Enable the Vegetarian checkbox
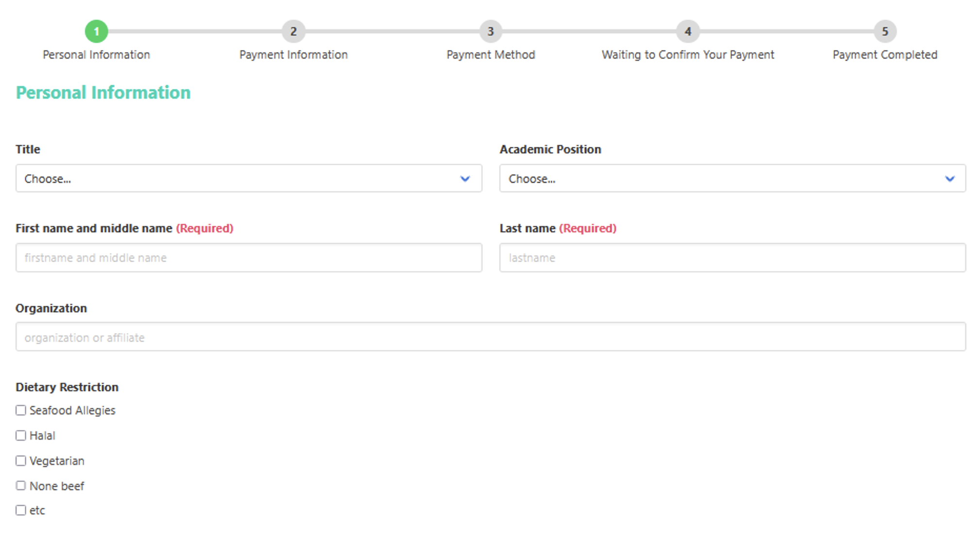This screenshot has height=534, width=980. pyautogui.click(x=21, y=461)
